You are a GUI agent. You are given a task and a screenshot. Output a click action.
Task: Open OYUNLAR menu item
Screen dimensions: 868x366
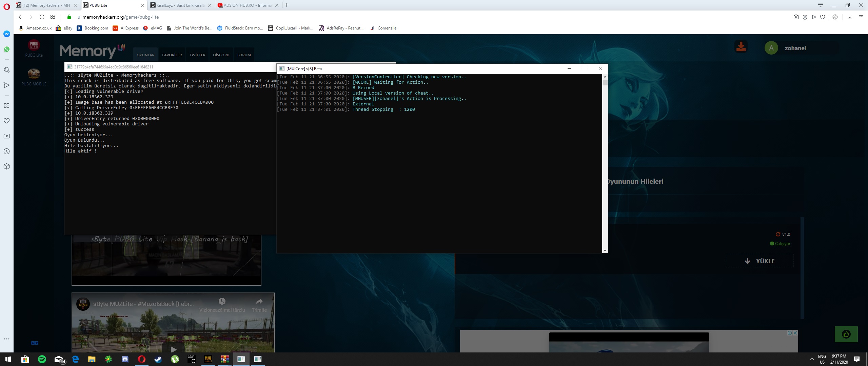[x=145, y=55]
